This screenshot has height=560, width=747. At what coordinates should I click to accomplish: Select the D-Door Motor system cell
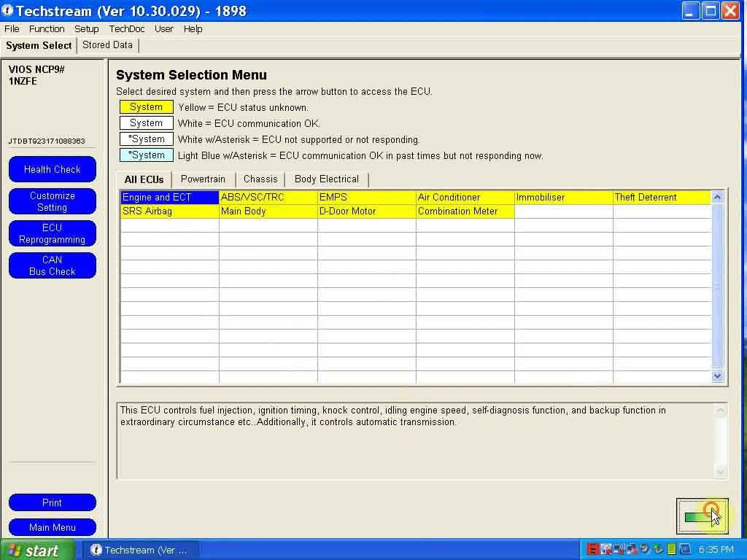coord(367,211)
